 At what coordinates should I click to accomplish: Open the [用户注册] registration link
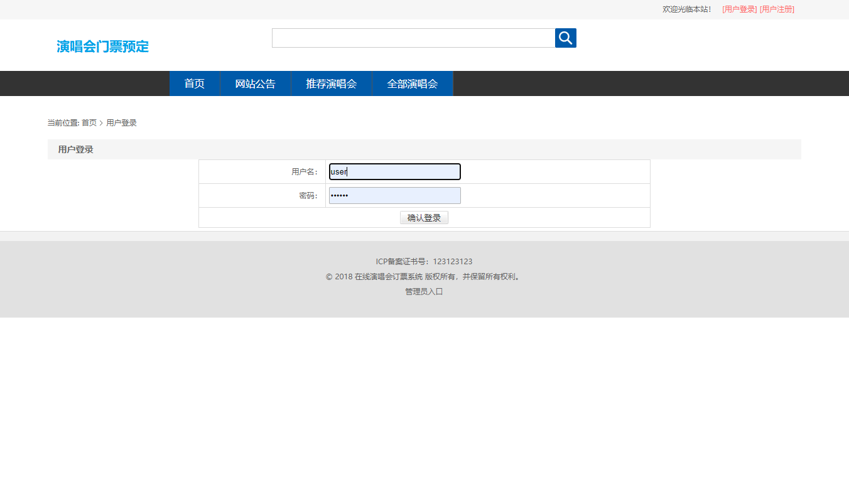point(777,9)
